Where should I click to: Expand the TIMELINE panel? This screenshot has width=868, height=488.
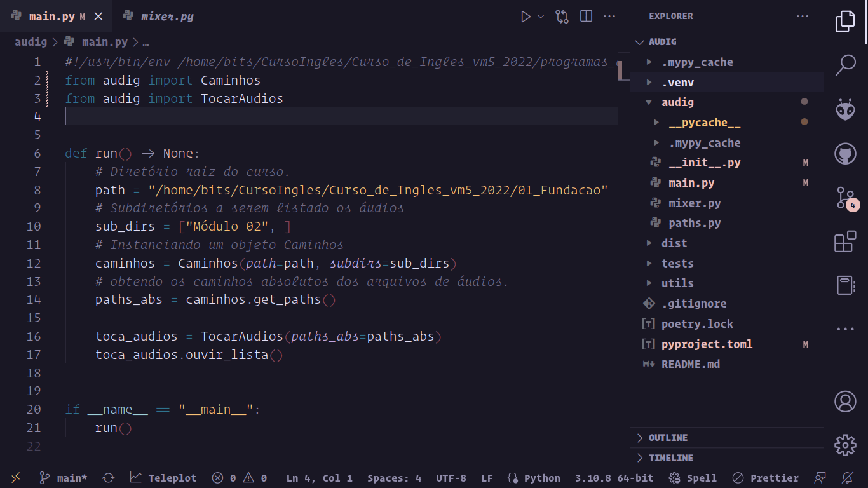726,458
